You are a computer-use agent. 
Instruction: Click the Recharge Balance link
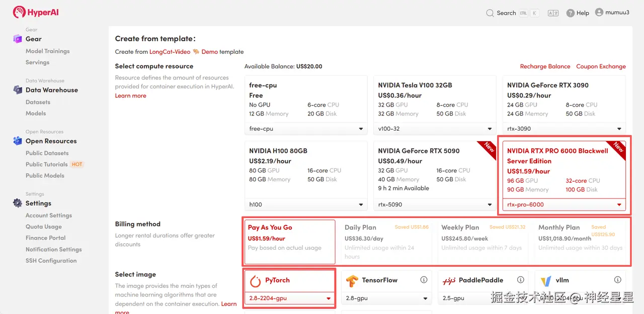tap(545, 66)
